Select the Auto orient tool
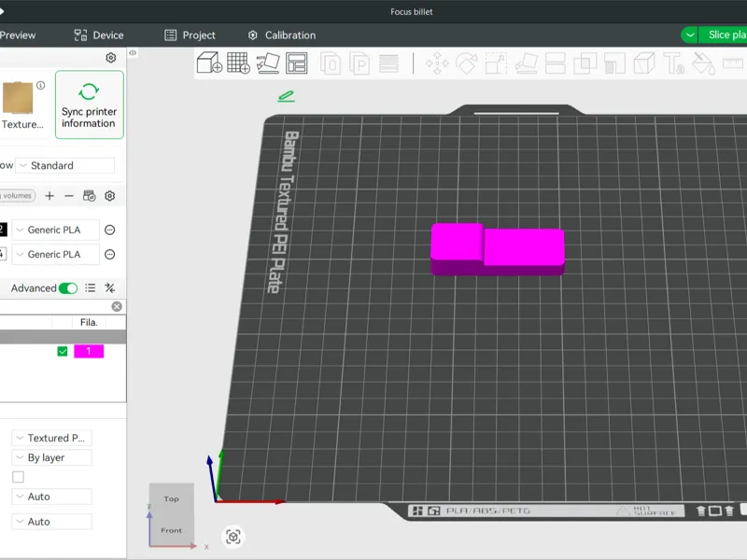Screen dimensions: 747x560 coord(268,63)
